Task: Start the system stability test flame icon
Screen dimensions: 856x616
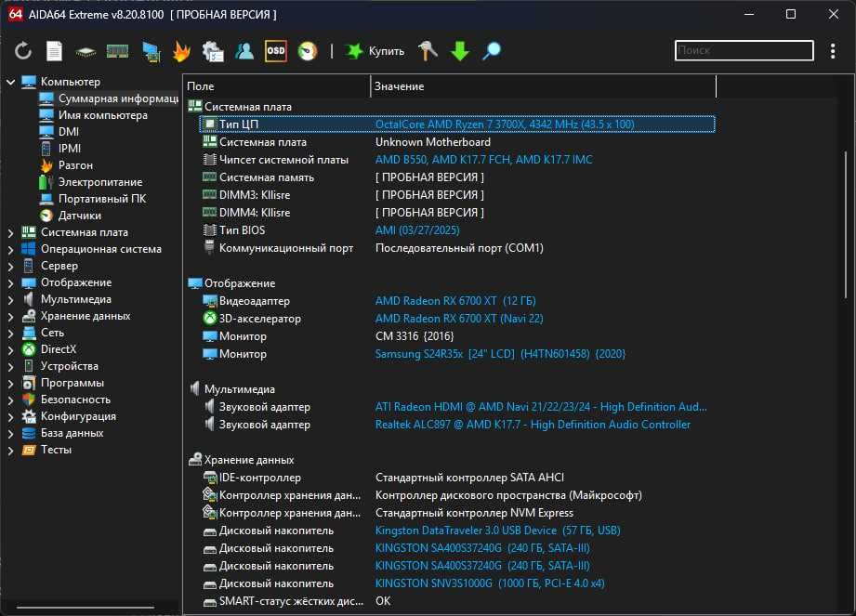Action: (182, 52)
